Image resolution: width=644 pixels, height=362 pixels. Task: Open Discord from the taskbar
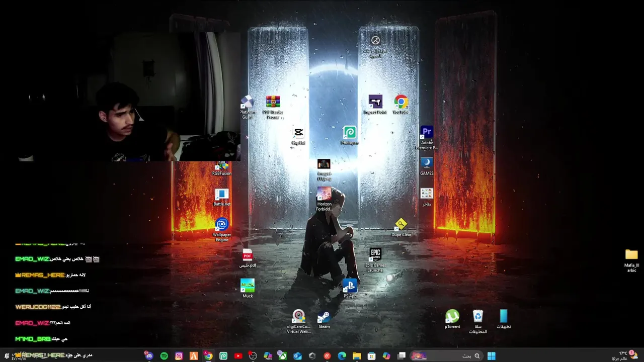click(x=149, y=355)
